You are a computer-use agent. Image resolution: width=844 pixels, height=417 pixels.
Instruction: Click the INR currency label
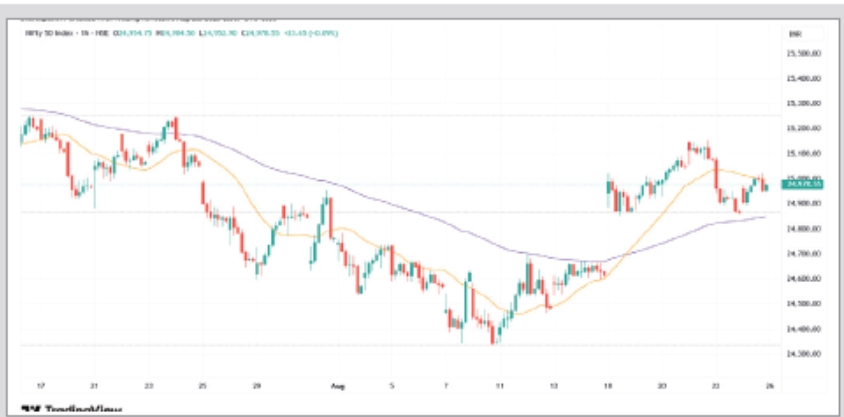796,33
